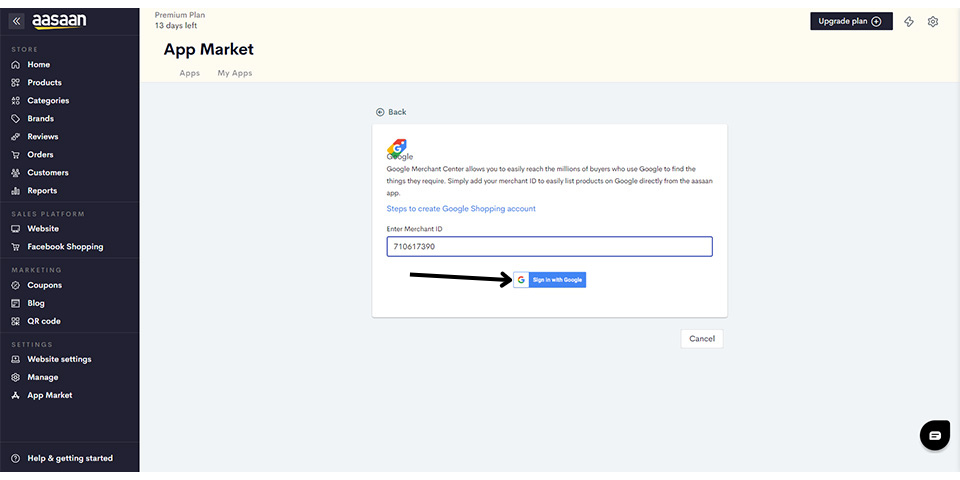Screen dimensions: 960x480
Task: Click the lightning bolt icon in the top bar
Action: point(909,21)
